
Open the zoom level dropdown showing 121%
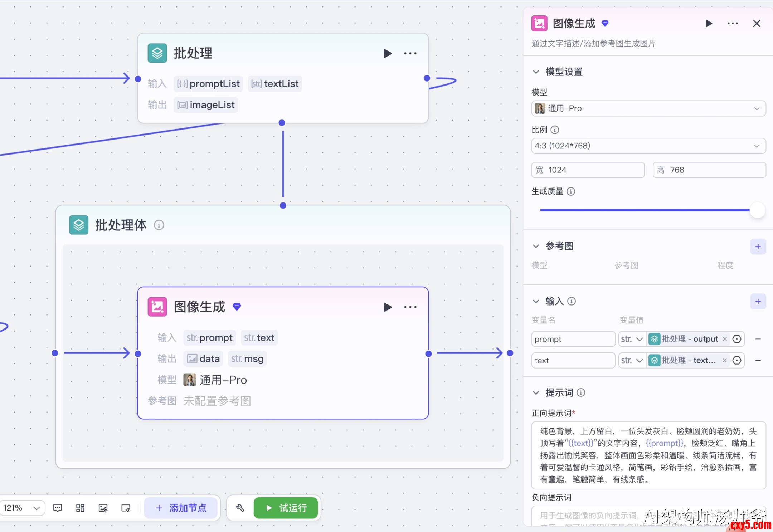coord(21,508)
